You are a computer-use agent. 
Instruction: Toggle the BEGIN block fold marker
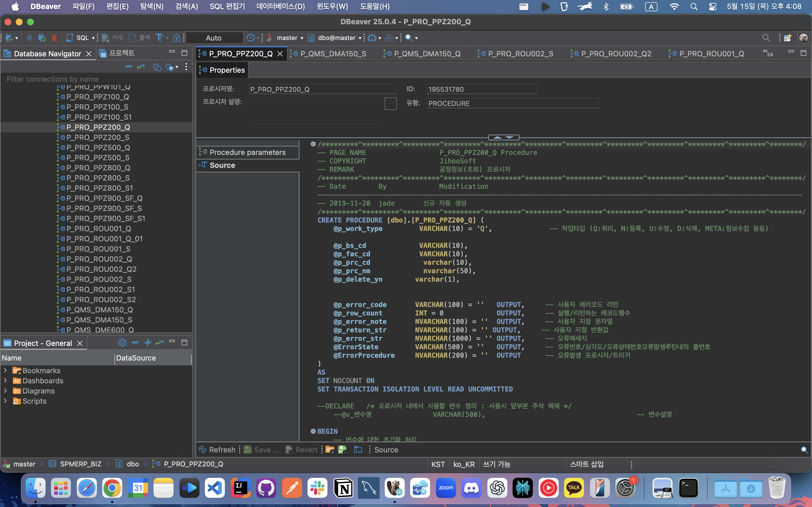[x=313, y=431]
